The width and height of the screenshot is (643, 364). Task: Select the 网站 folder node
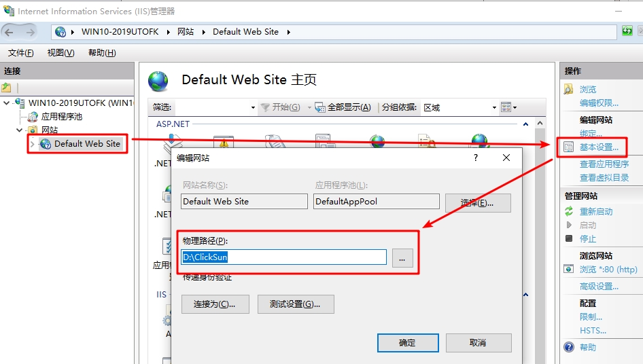click(x=49, y=130)
